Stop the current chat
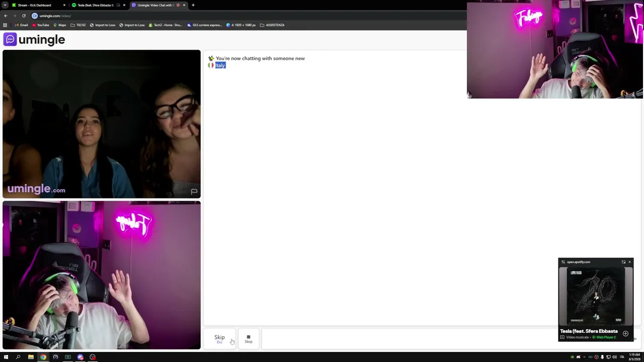Viewport: 644px width, 362px height. [x=249, y=338]
